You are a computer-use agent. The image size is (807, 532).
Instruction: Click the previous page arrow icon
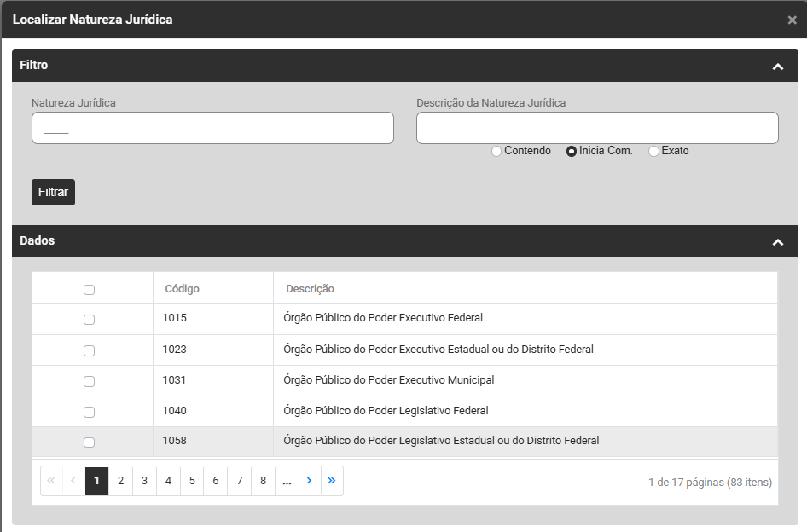73,481
